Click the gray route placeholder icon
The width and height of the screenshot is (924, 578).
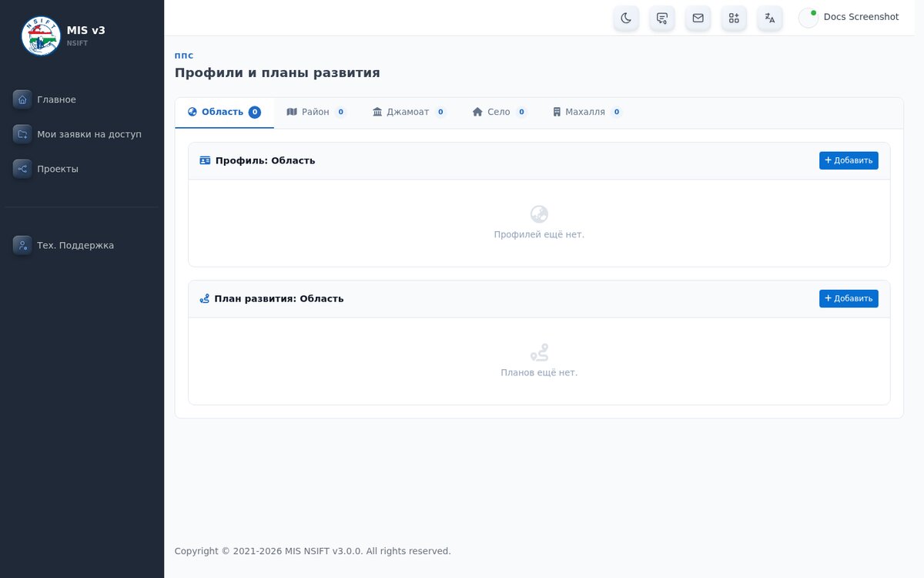(539, 352)
